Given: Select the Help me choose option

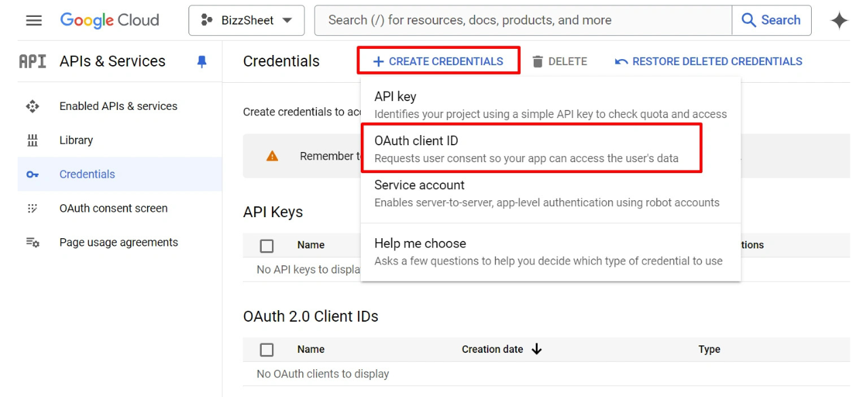Looking at the screenshot, I should pos(551,252).
